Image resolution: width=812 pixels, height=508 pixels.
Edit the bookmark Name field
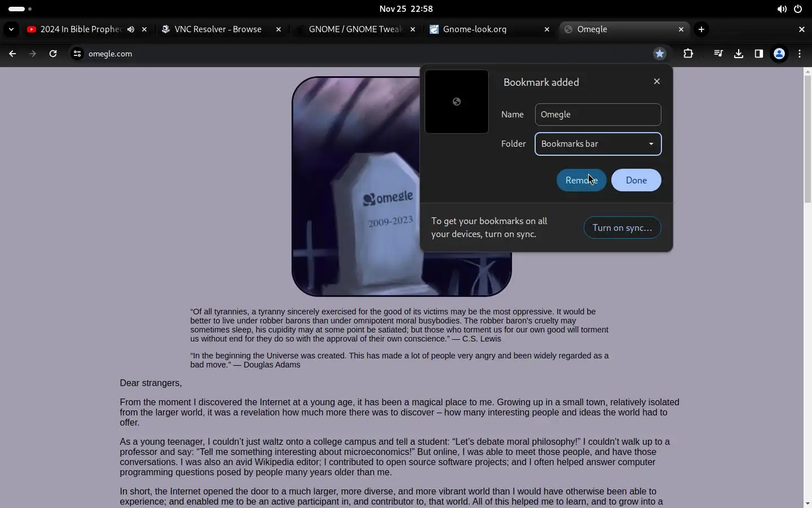pyautogui.click(x=598, y=115)
